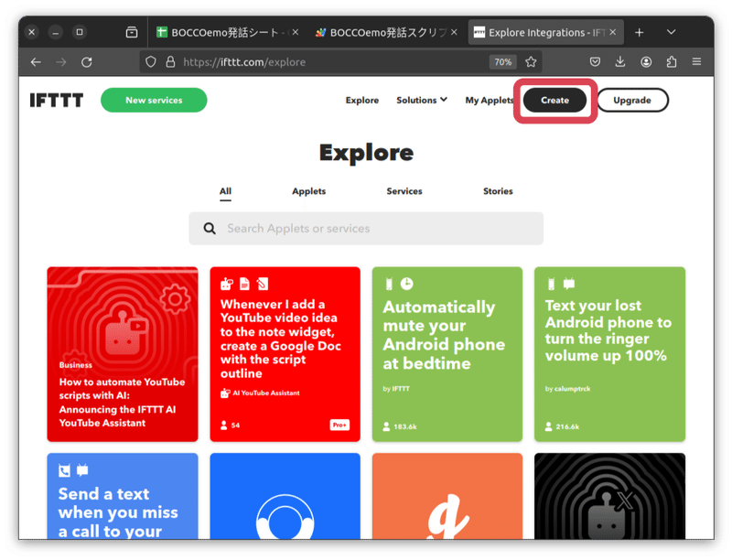This screenshot has width=732, height=560.
Task: Click the Business label on story card
Action: click(76, 365)
